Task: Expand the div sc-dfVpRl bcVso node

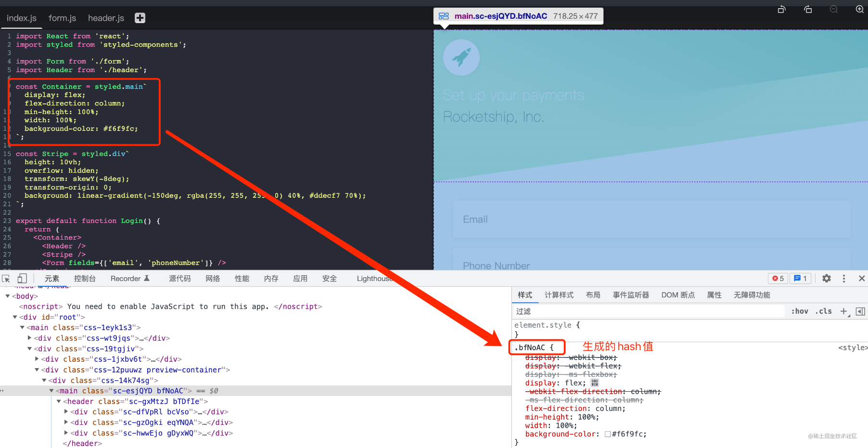Action: pyautogui.click(x=66, y=411)
